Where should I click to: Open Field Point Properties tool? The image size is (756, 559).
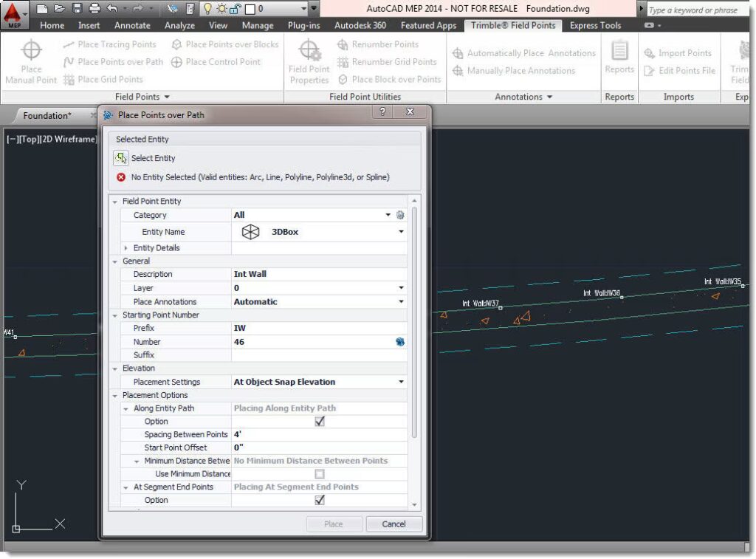click(309, 52)
